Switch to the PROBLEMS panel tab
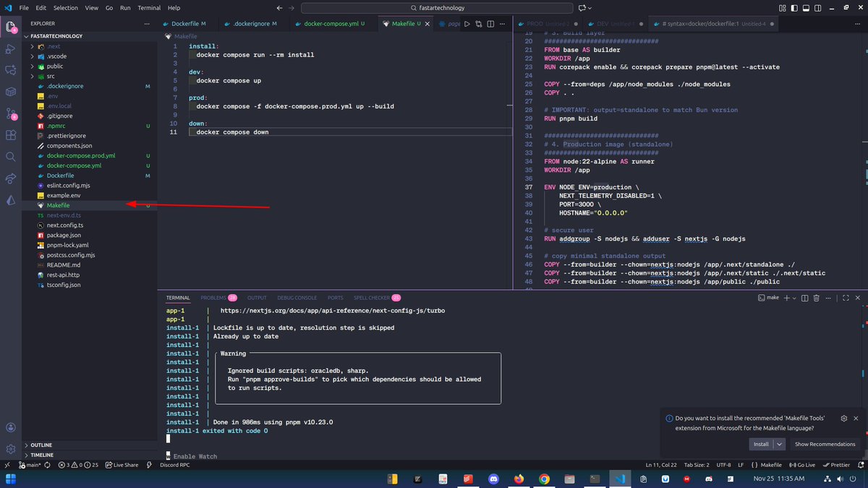Viewport: 868px width, 488px height. 218,297
